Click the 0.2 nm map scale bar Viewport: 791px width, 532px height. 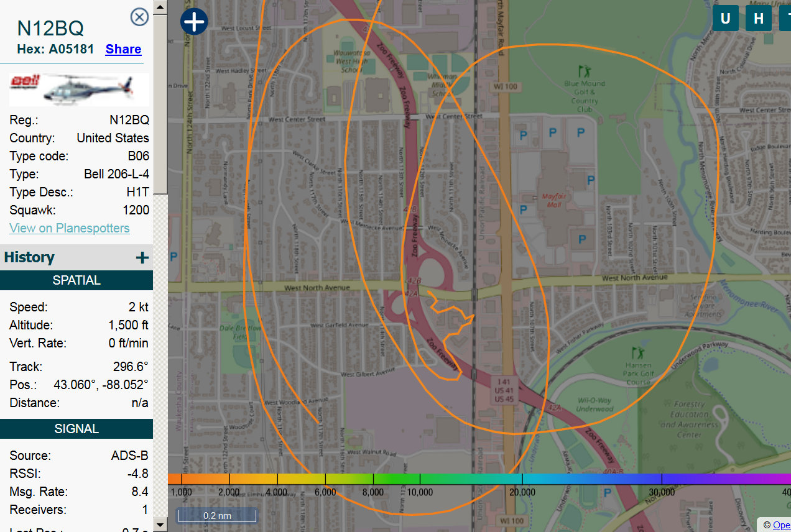point(217,515)
